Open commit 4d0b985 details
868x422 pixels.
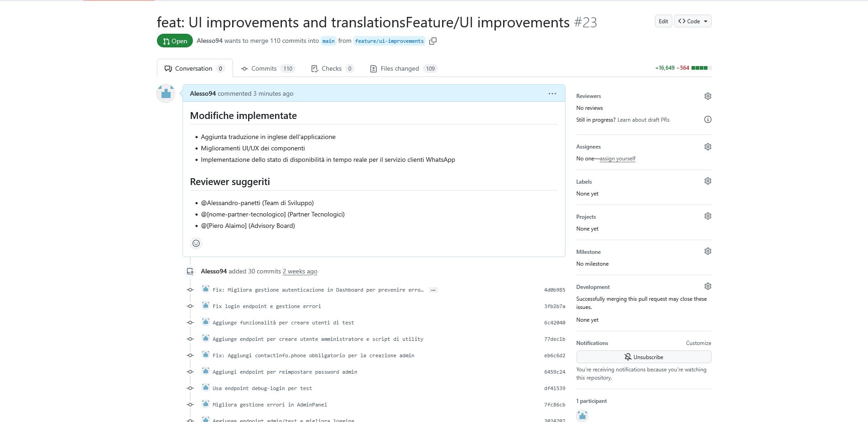(554, 290)
